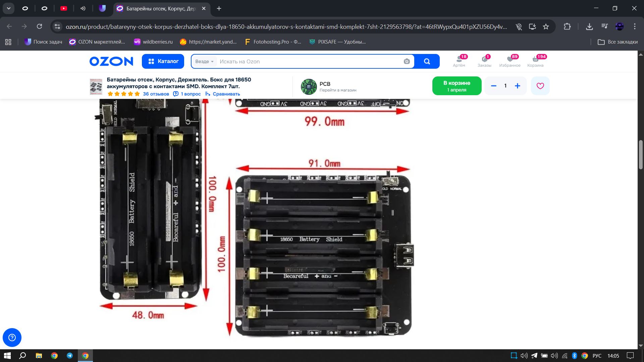Open Артём profile icon

point(459,61)
